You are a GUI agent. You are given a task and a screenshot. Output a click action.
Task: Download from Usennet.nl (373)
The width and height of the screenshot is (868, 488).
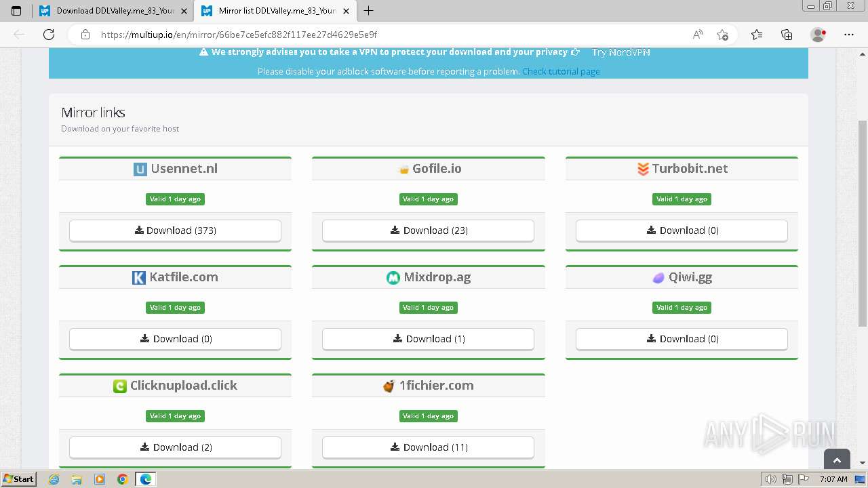tap(175, 230)
